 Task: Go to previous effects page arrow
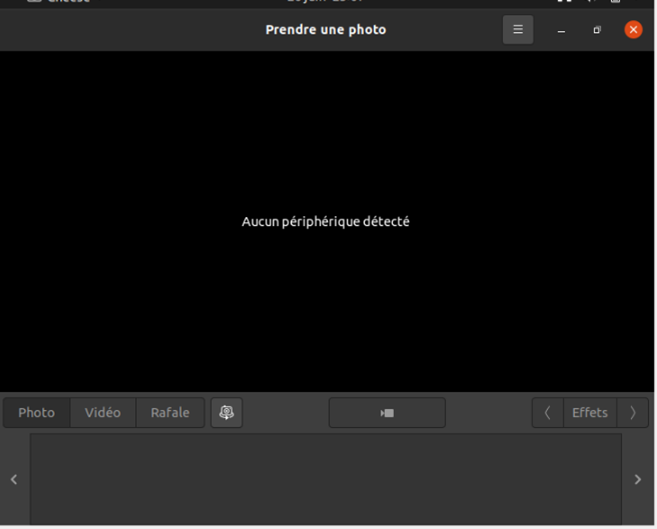[547, 413]
